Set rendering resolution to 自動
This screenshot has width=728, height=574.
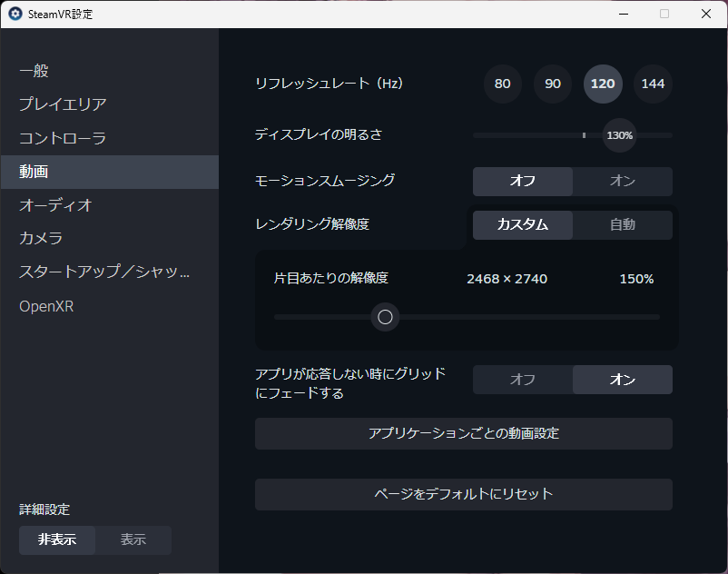pyautogui.click(x=623, y=225)
